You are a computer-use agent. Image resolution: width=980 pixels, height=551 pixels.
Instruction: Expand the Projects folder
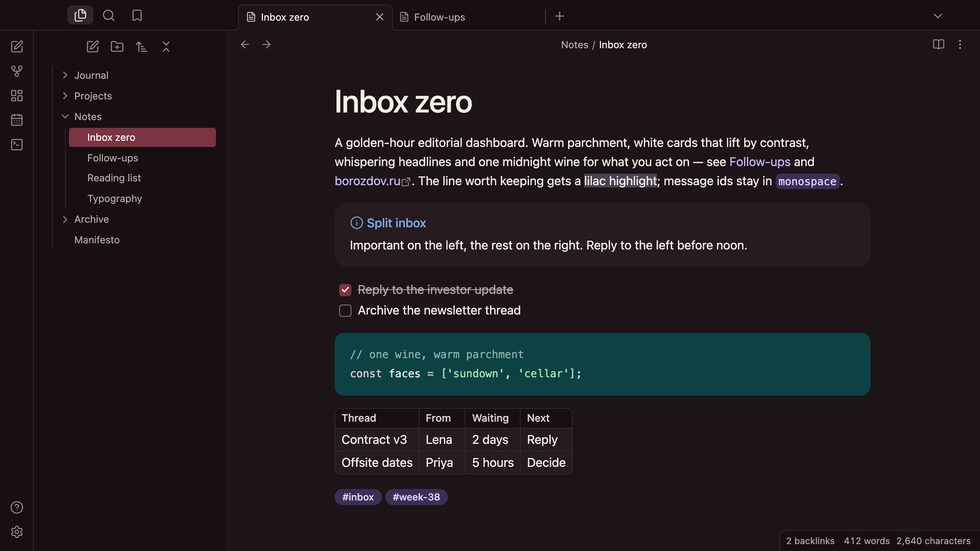tap(65, 96)
